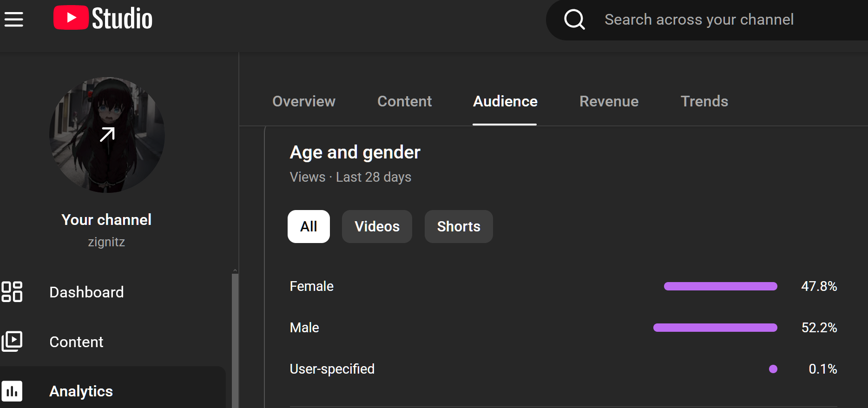Click the Male percentage bar
Screen dimensions: 868x408
[715, 328]
